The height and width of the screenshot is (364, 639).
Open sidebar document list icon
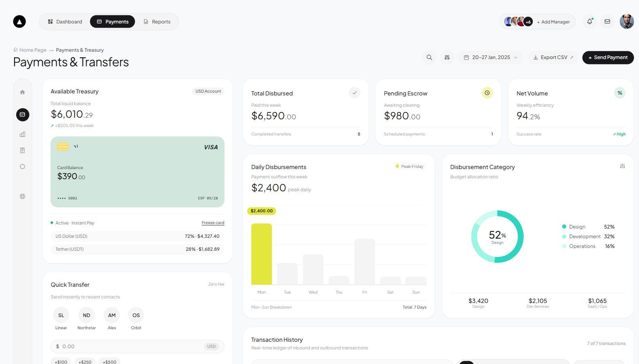pyautogui.click(x=23, y=150)
